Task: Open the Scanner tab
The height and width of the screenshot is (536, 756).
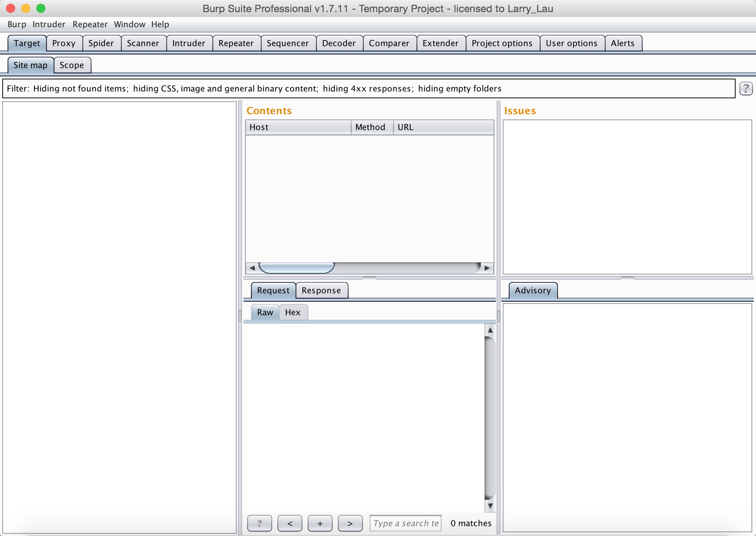Action: [x=143, y=43]
